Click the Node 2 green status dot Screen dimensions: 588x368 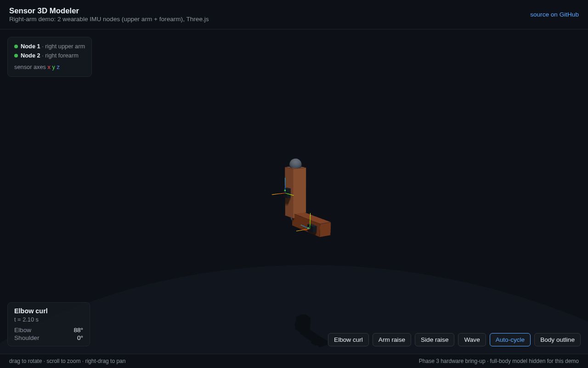click(16, 56)
